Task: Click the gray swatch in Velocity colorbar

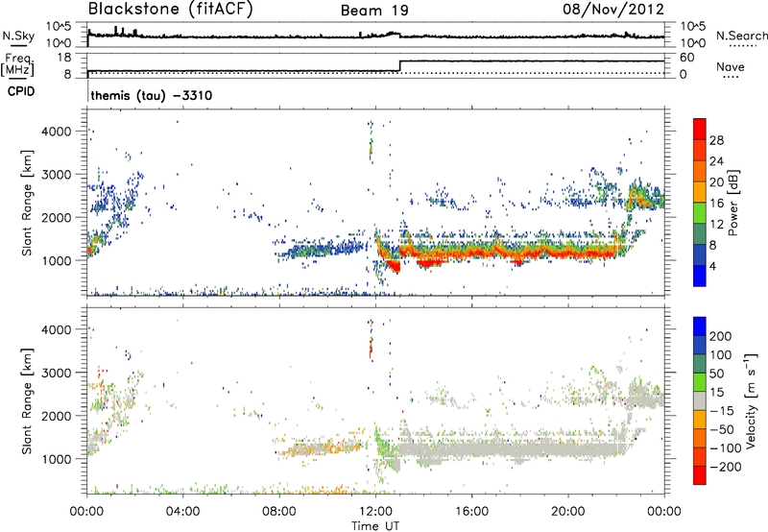Action: (x=700, y=400)
